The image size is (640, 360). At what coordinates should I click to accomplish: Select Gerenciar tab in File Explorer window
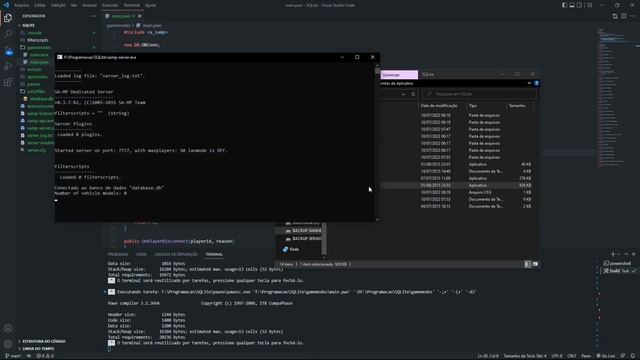click(399, 75)
